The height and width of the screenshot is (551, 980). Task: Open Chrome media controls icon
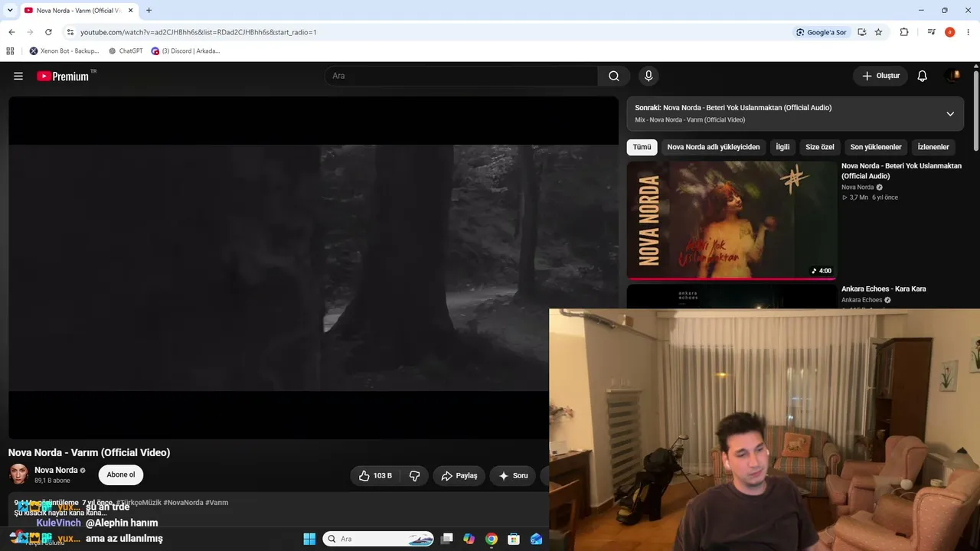(x=931, y=32)
